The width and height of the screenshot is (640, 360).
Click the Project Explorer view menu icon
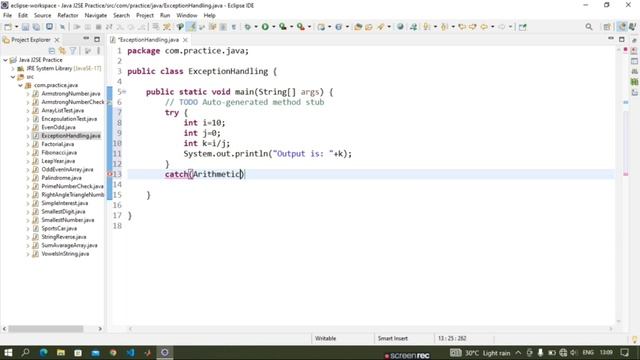[98, 51]
